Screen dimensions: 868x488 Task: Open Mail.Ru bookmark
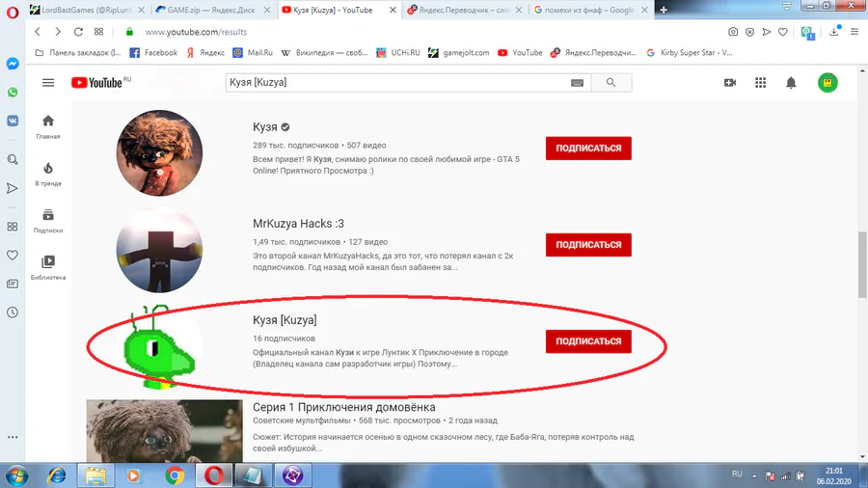(x=253, y=53)
